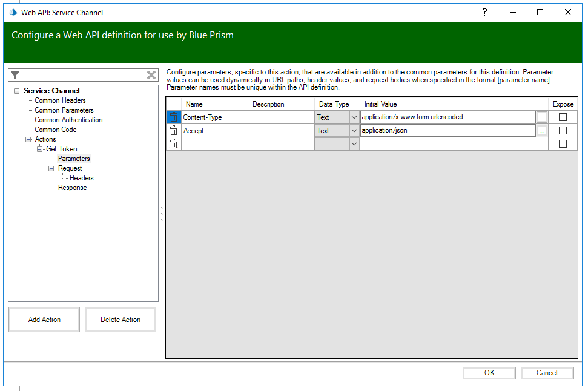Image resolution: width=588 pixels, height=391 pixels.
Task: Click the trash icon on the empty row
Action: click(x=174, y=144)
